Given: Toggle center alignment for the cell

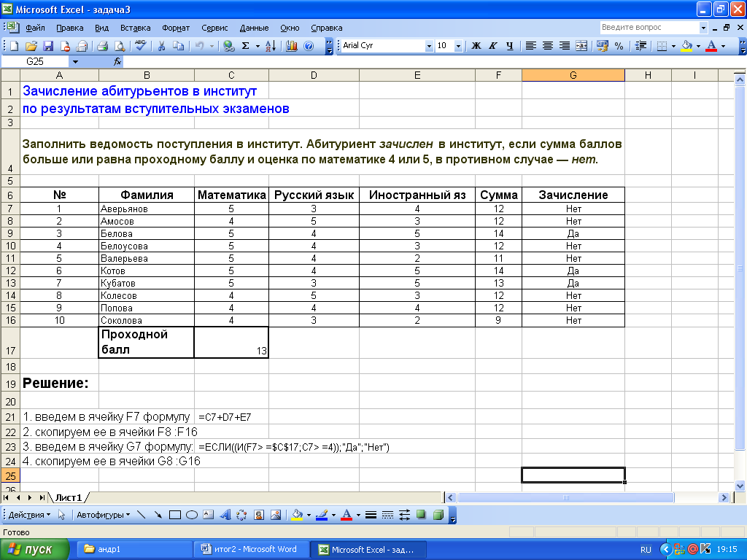Looking at the screenshot, I should pyautogui.click(x=547, y=46).
